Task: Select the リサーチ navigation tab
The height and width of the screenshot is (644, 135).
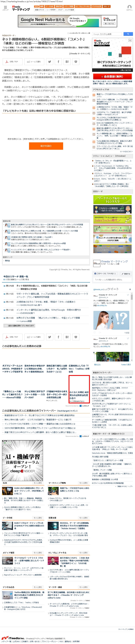Action: click(x=106, y=6)
